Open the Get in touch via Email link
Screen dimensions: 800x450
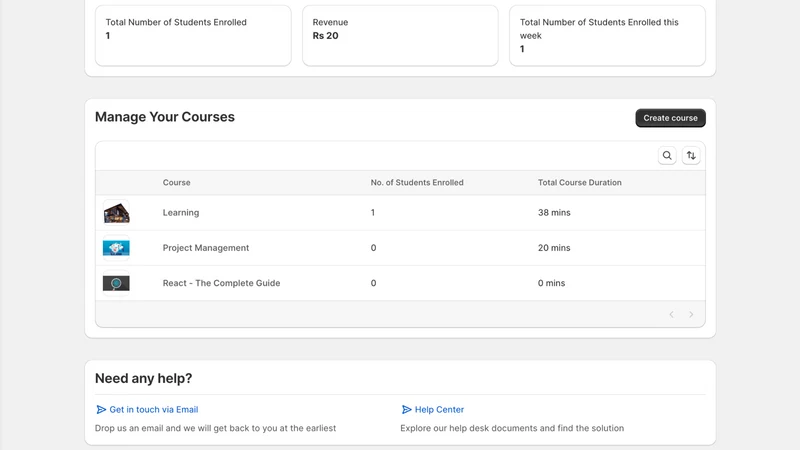(154, 409)
